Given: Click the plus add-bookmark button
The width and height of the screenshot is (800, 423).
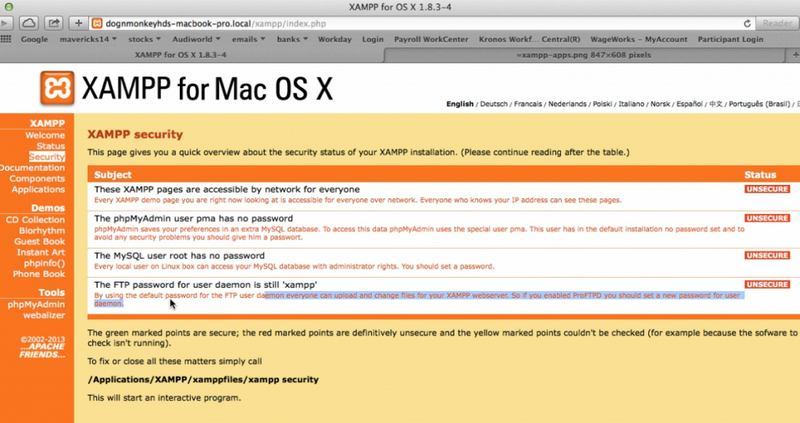Looking at the screenshot, I should pos(80,22).
